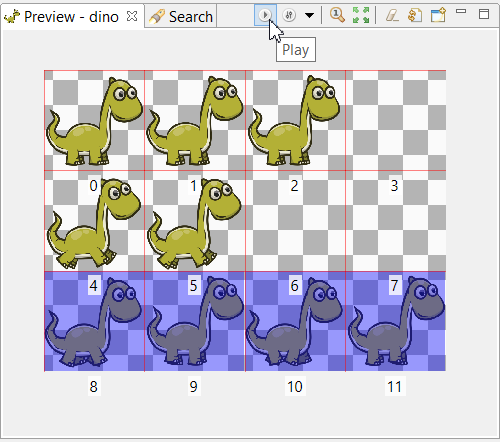Close the Preview - dino tab
This screenshot has height=442, width=500.
(x=132, y=16)
